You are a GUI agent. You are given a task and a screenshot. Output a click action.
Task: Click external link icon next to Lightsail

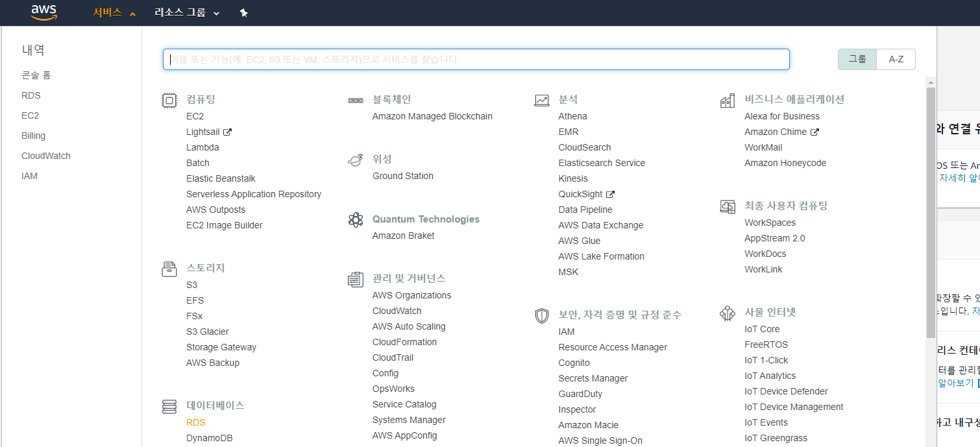(x=227, y=132)
